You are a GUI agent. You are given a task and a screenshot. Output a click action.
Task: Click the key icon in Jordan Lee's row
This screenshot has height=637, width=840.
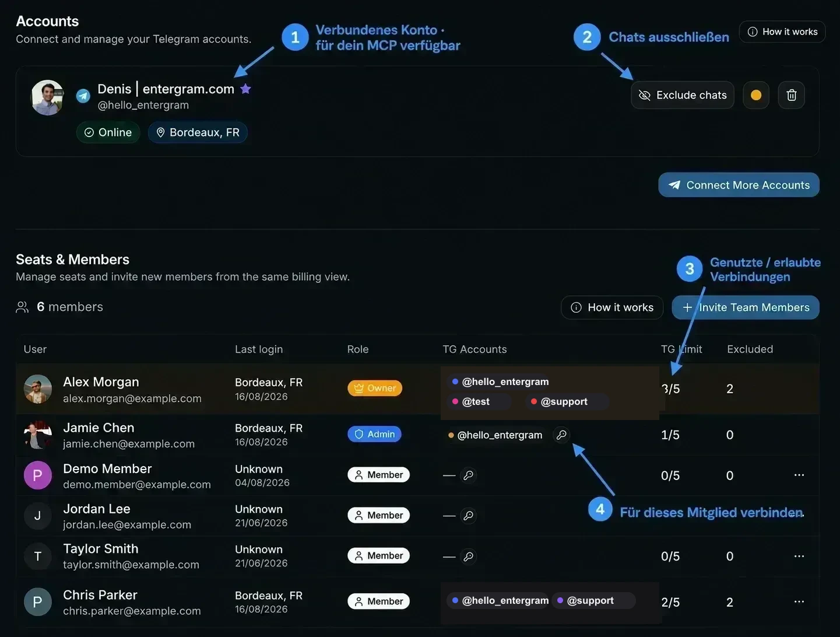point(468,516)
